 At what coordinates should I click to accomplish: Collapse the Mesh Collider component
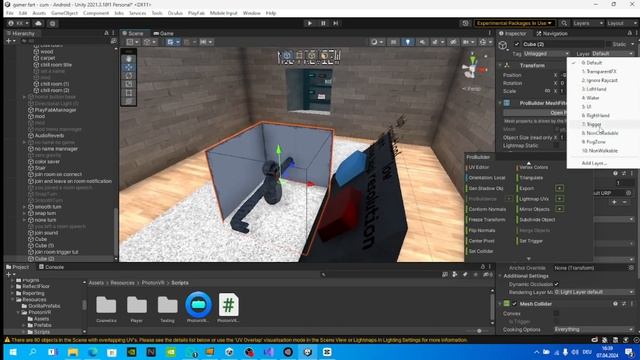[x=500, y=304]
